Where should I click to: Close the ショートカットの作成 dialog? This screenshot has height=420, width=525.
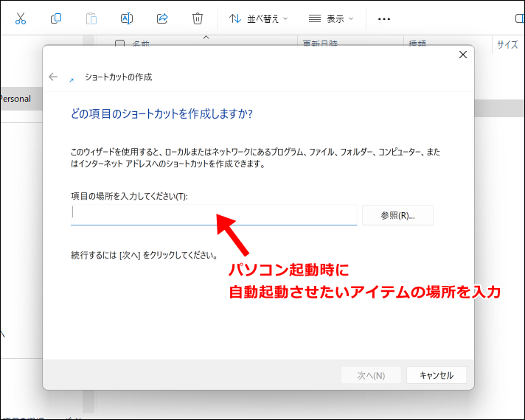click(x=463, y=55)
